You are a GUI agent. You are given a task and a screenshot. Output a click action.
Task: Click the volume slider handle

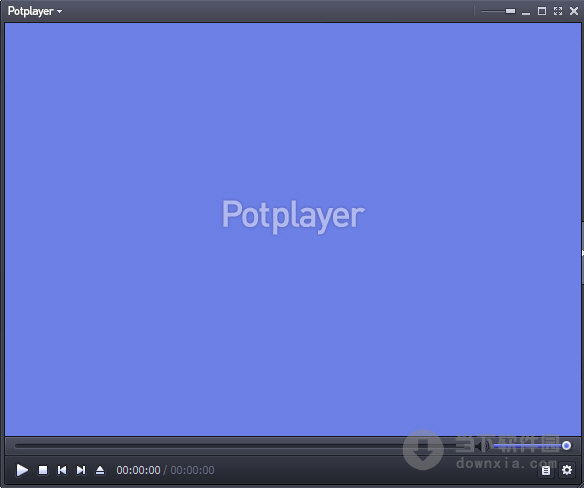pyautogui.click(x=566, y=446)
